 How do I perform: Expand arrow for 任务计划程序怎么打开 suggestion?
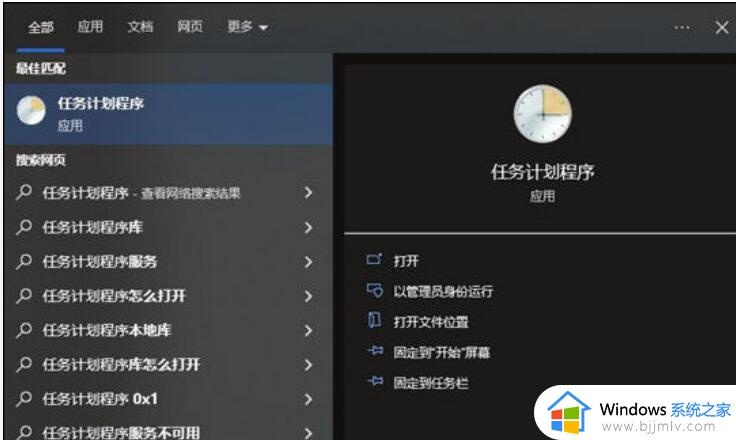pos(308,296)
